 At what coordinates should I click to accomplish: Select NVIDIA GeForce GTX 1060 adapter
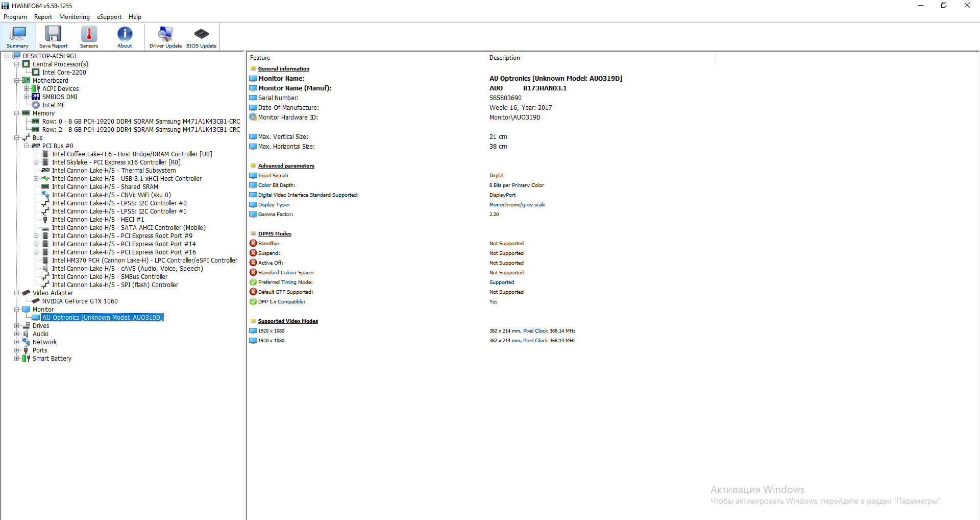pyautogui.click(x=80, y=301)
